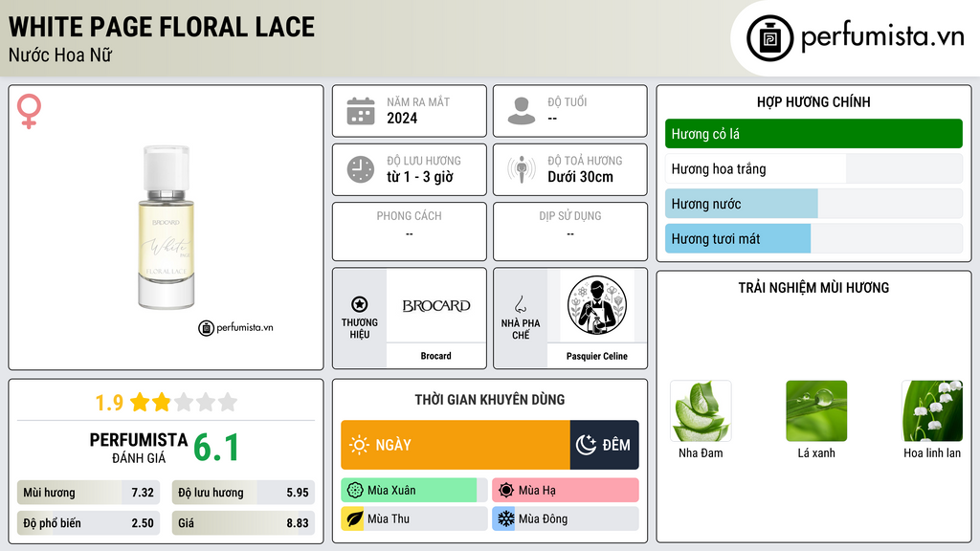Click the PERFUMISTA ĐÁNH GIÁ label
Image resolution: width=980 pixels, height=551 pixels.
[138, 448]
